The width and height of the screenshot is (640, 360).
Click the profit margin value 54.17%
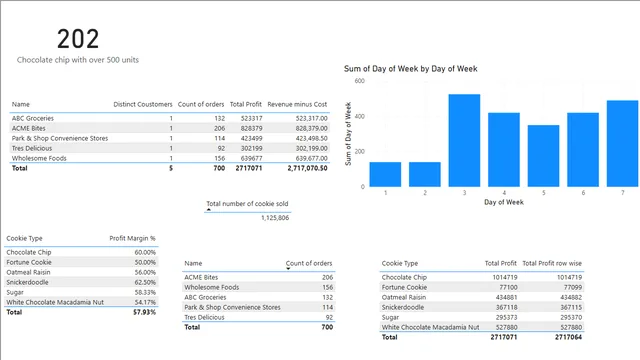pos(145,302)
